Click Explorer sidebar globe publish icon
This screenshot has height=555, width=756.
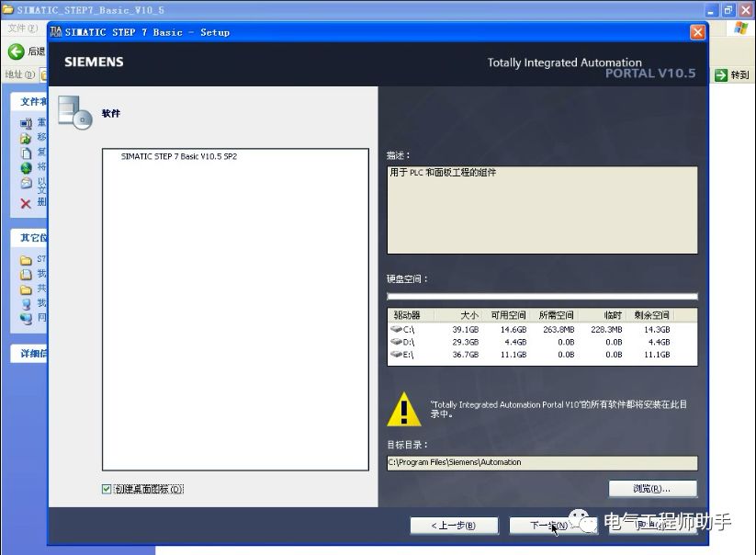(x=26, y=168)
